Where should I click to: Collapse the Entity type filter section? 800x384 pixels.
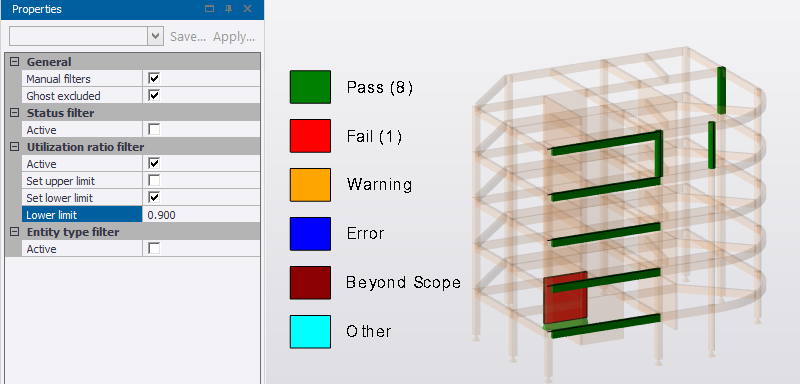(x=14, y=232)
